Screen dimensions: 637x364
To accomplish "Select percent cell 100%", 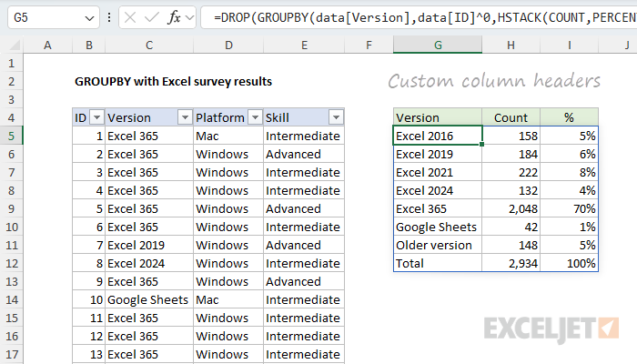I will point(569,263).
